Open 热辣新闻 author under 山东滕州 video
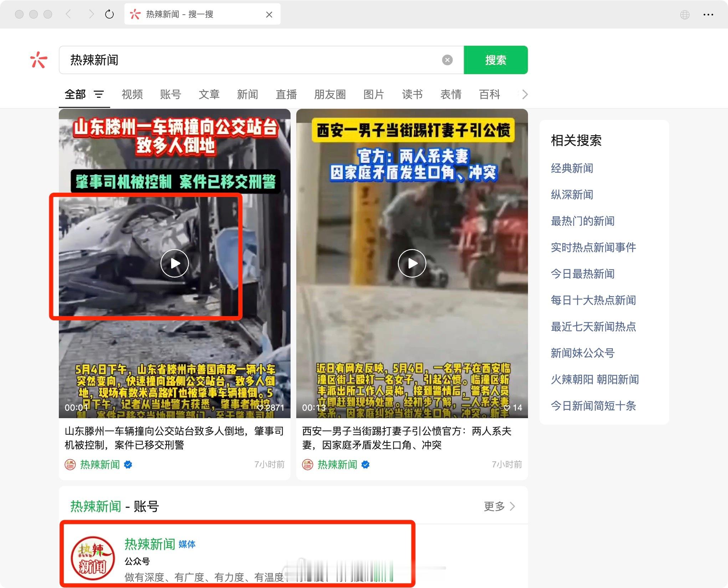 click(100, 465)
